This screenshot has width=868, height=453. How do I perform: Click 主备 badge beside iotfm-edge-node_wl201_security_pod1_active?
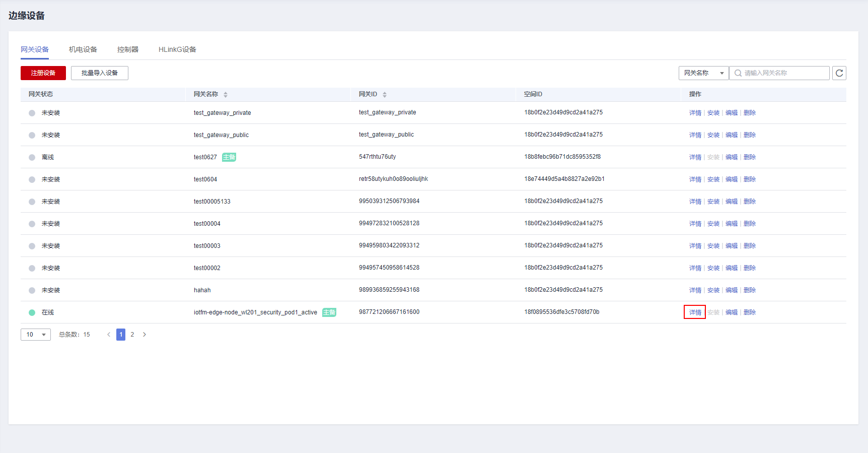(329, 312)
